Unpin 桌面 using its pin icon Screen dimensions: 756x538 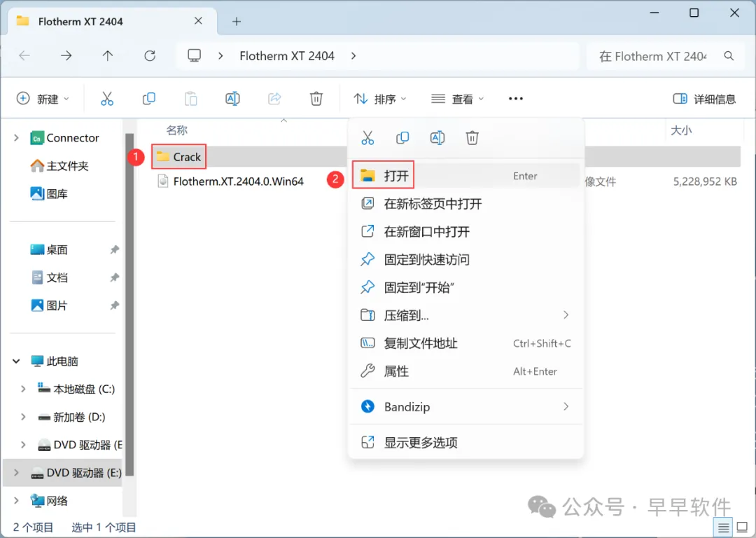pos(114,249)
